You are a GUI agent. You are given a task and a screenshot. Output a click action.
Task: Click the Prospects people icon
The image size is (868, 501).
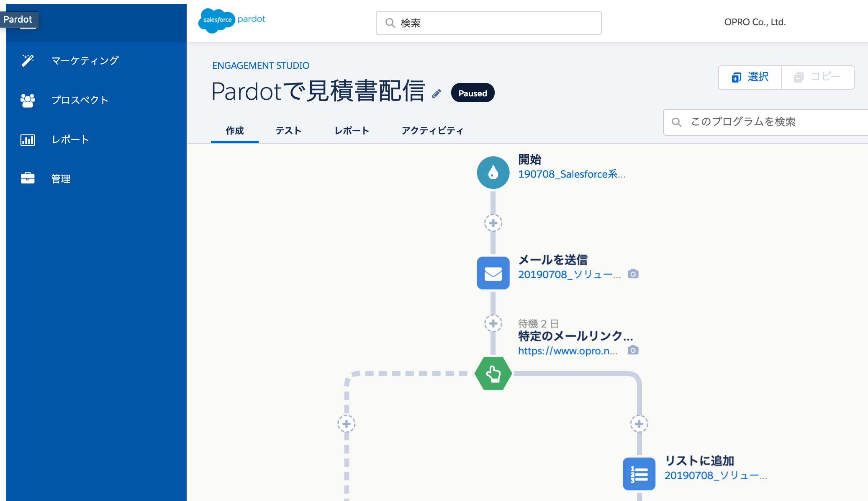coord(28,100)
